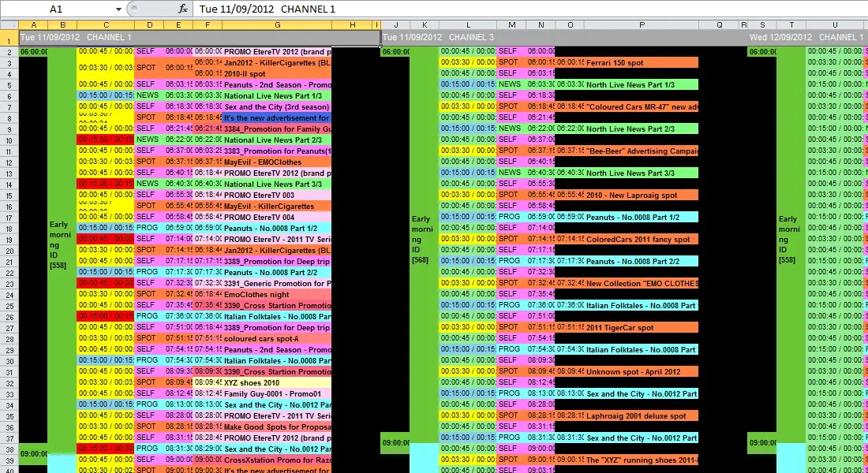Screen dimensions: 868x473
Task: Select the column U header
Action: 836,25
